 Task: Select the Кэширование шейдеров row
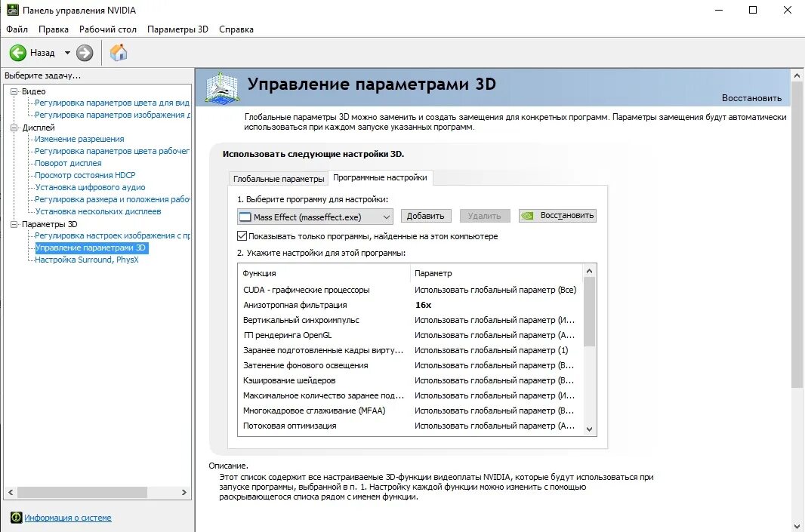(410, 380)
